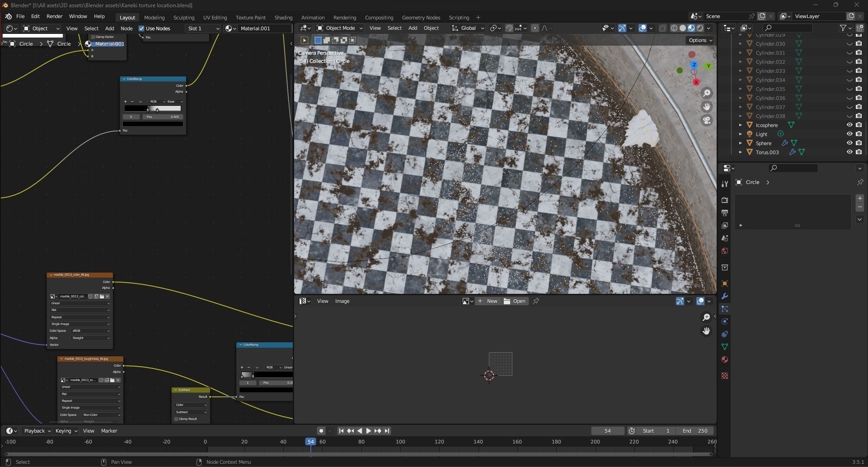Open the Object properties tab
The height and width of the screenshot is (467, 868).
725,283
